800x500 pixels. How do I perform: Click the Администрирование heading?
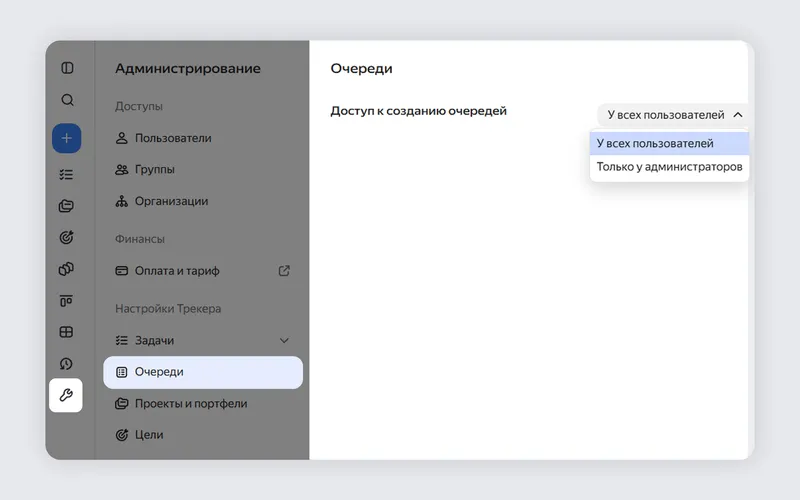(x=188, y=68)
